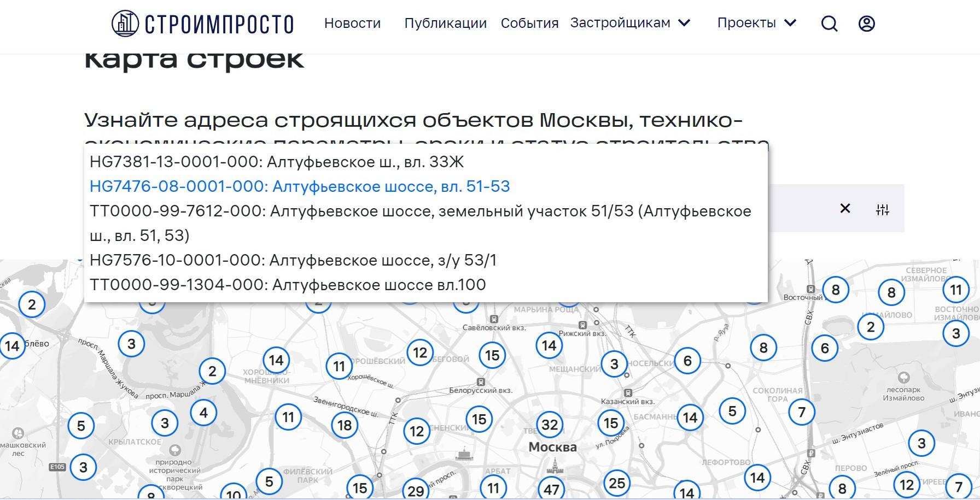Open the Новости menu item

[352, 23]
